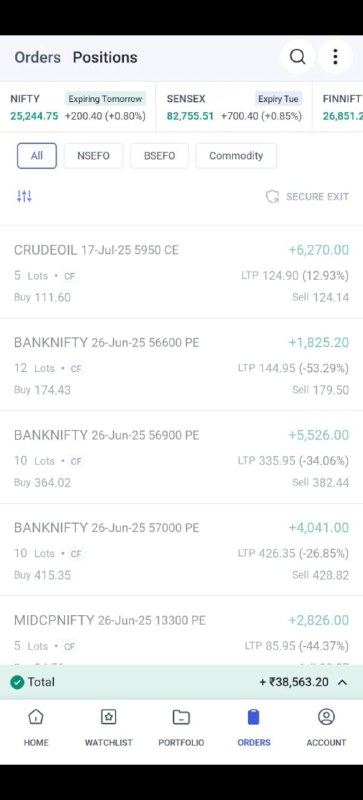Open the BANKNIFTY 56900 PE position

click(181, 457)
